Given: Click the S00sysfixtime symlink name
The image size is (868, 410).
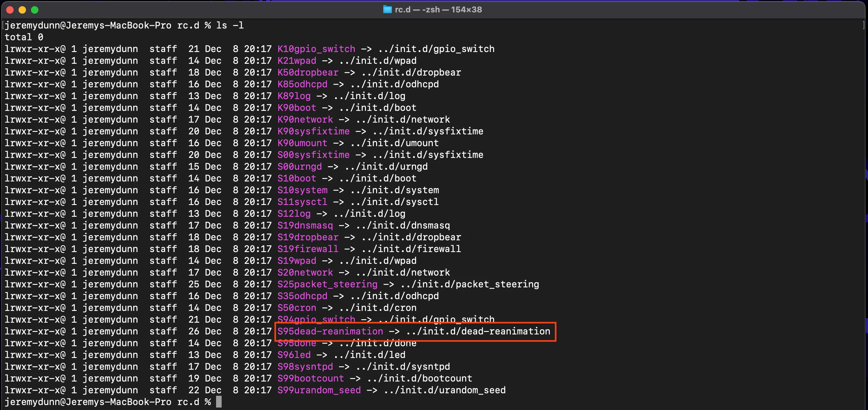Looking at the screenshot, I should pyautogui.click(x=314, y=155).
